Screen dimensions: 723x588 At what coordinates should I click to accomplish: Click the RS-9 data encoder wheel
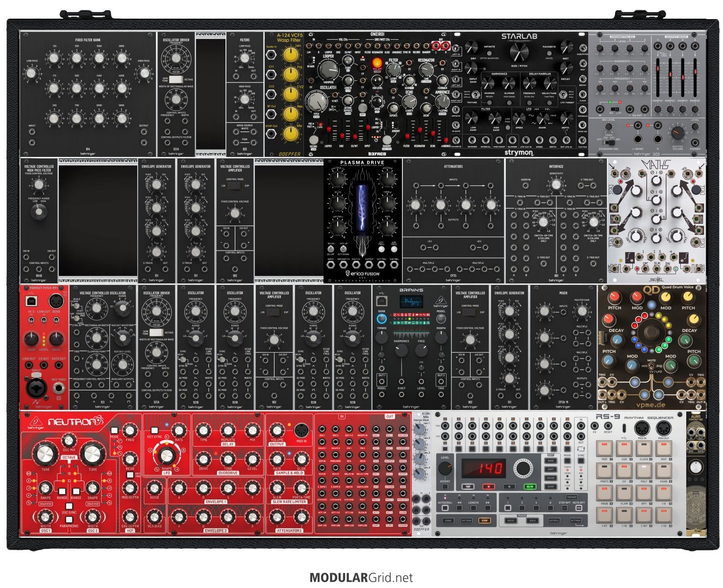523,468
